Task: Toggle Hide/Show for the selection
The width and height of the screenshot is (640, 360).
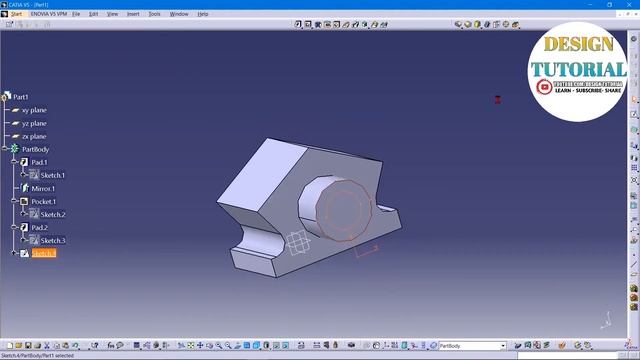Action: point(276,345)
